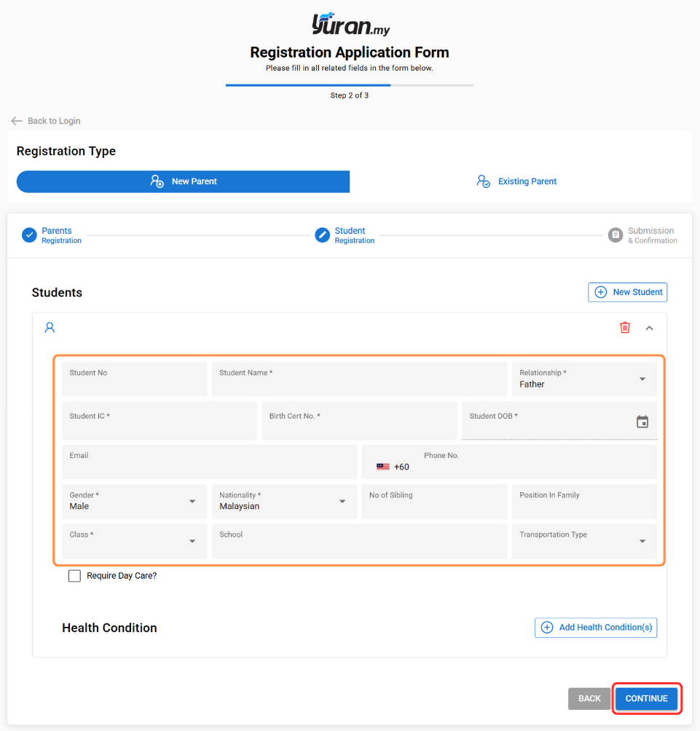This screenshot has width=700, height=731.
Task: Click the Yuran.my logo
Action: (x=350, y=26)
